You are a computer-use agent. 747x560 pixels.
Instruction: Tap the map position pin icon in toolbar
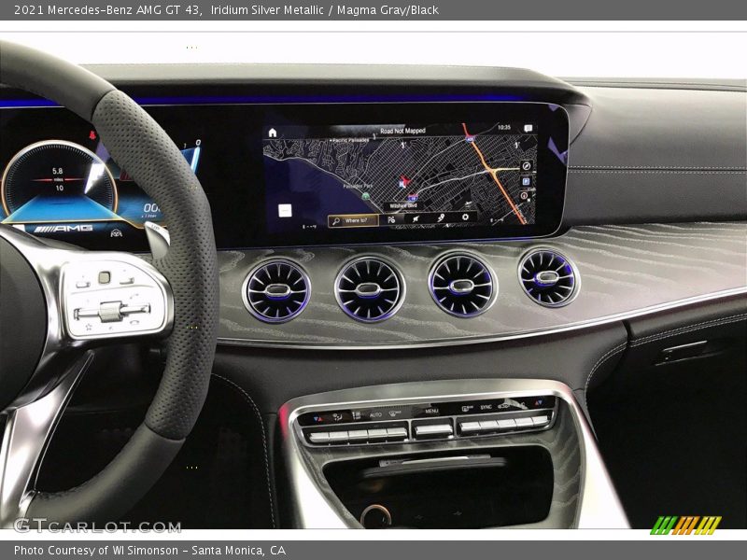click(441, 218)
